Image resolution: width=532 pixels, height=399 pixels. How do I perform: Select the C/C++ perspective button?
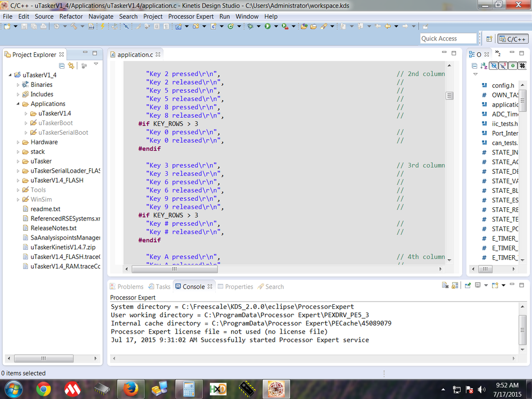tap(513, 39)
